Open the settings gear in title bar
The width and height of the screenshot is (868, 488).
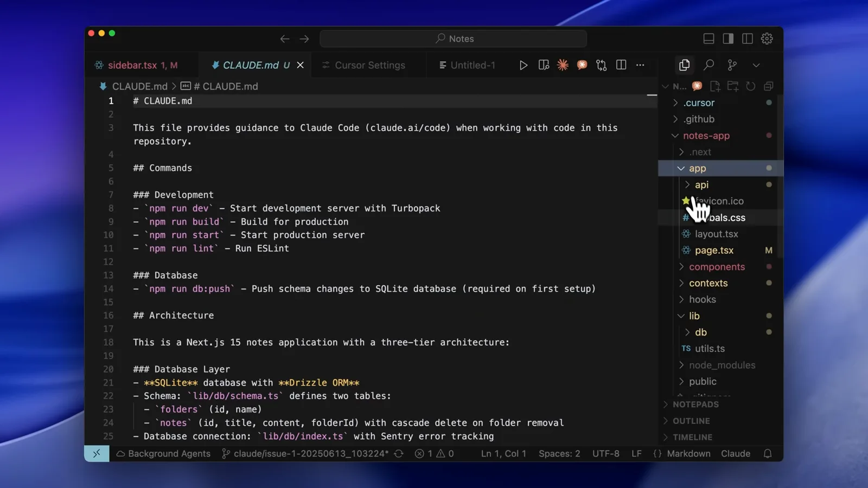pos(767,38)
